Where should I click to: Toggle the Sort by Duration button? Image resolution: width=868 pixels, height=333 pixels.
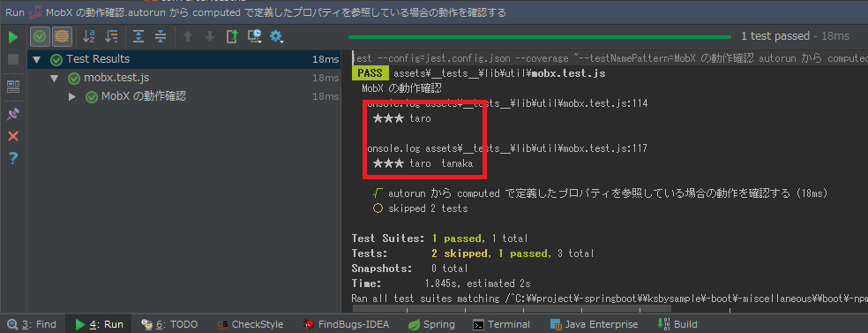click(112, 36)
